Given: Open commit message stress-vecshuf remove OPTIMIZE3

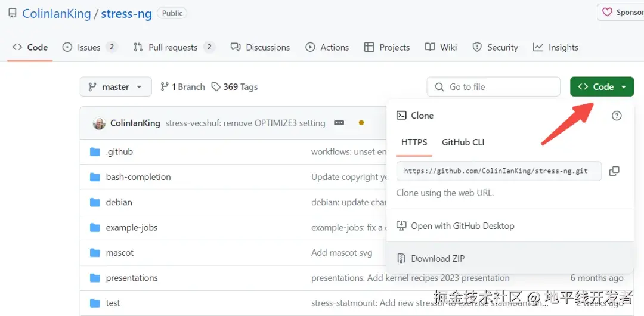Looking at the screenshot, I should (245, 123).
